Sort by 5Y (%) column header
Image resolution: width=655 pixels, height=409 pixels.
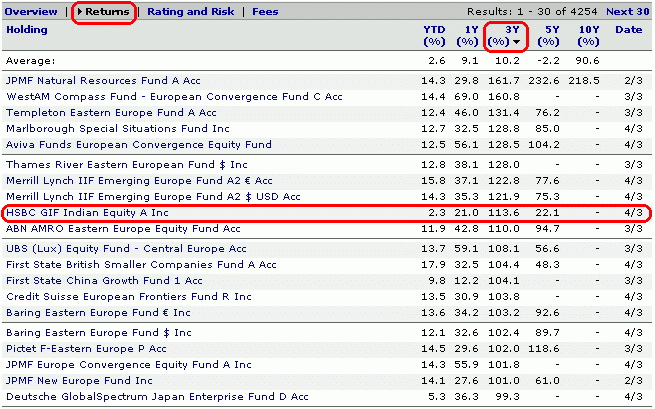(x=548, y=36)
